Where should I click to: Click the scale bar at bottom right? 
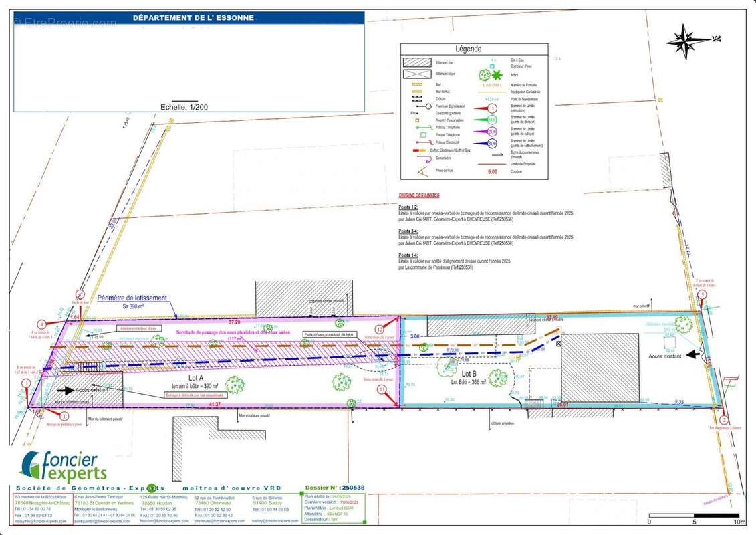pos(694,516)
